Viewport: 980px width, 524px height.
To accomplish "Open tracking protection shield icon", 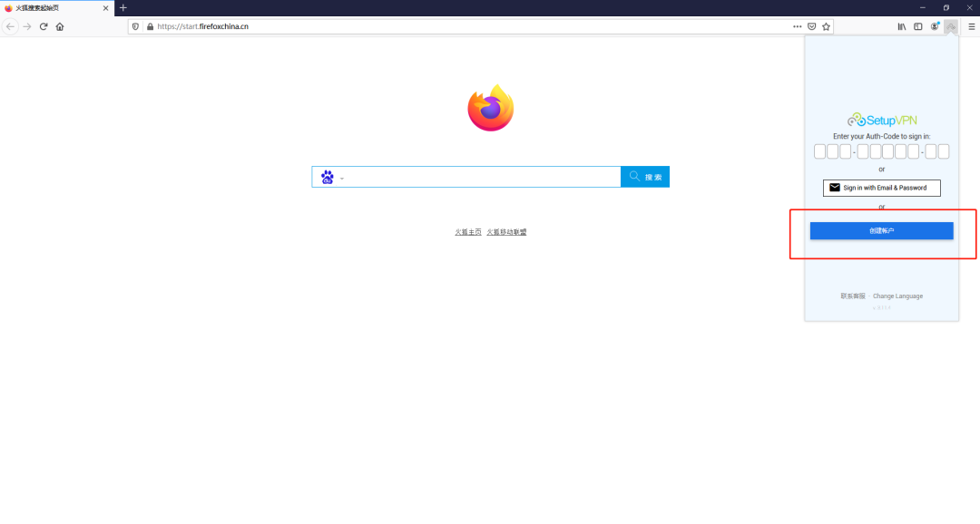I will point(136,26).
